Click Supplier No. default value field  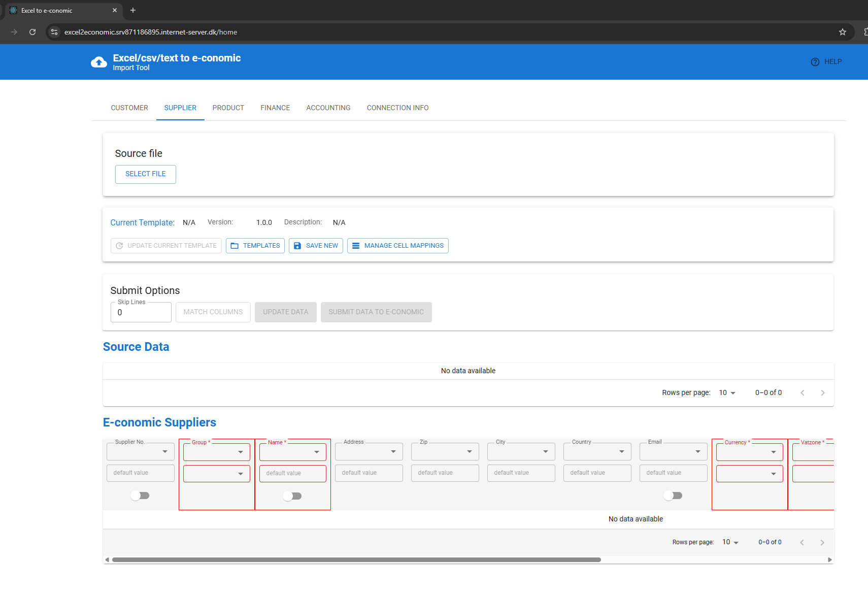141,473
